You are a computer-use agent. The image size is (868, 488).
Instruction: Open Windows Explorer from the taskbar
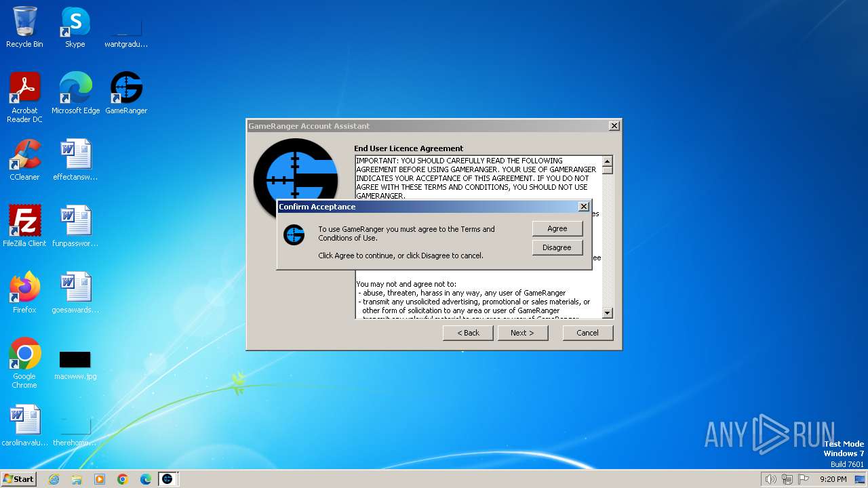coord(77,479)
